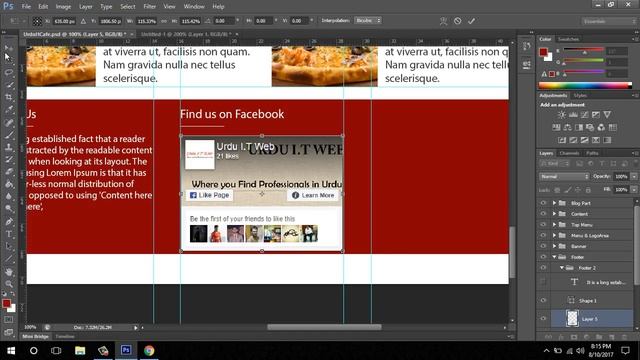Expand the Content group
This screenshot has height=360, width=640.
(x=554, y=213)
